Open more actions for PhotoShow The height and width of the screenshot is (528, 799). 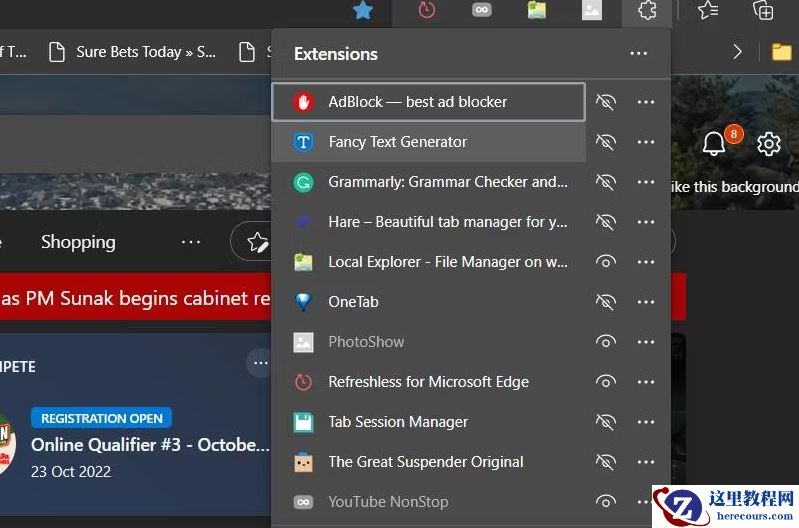(x=646, y=342)
